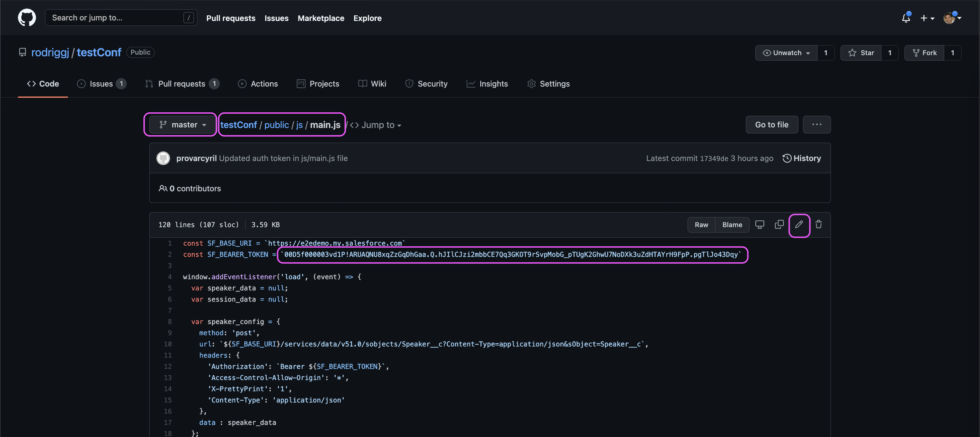Open the js folder breadcrumb
The image size is (980, 437).
coord(300,125)
